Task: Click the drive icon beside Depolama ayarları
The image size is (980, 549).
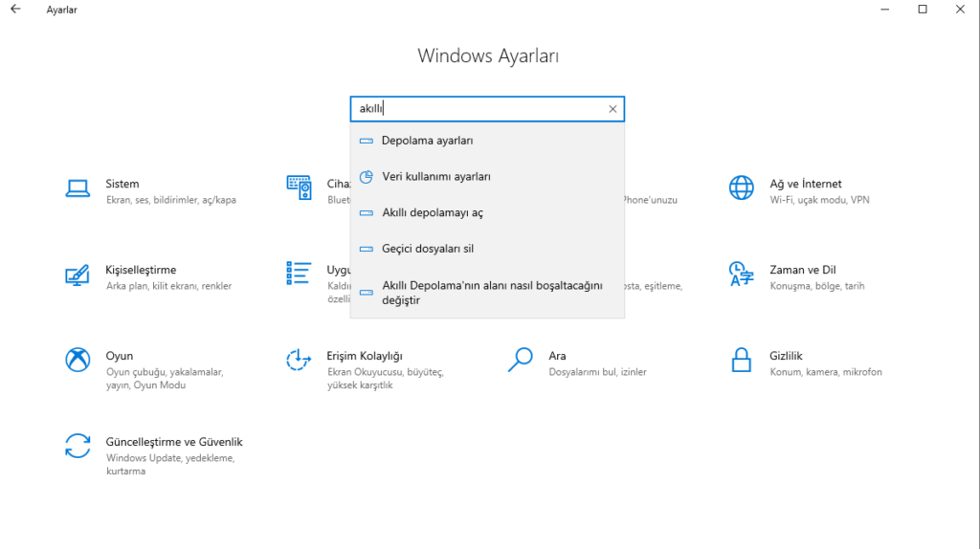Action: click(x=367, y=142)
